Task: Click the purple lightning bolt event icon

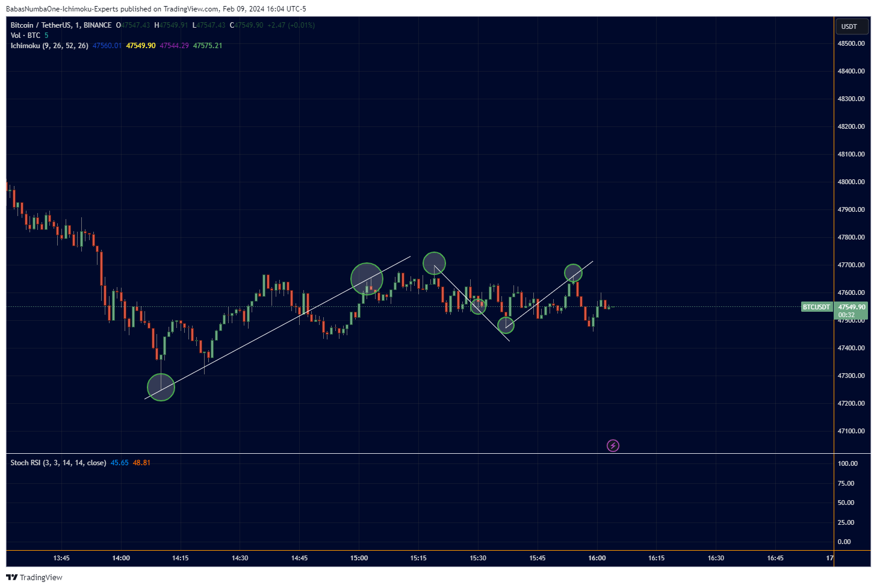Action: 613,445
